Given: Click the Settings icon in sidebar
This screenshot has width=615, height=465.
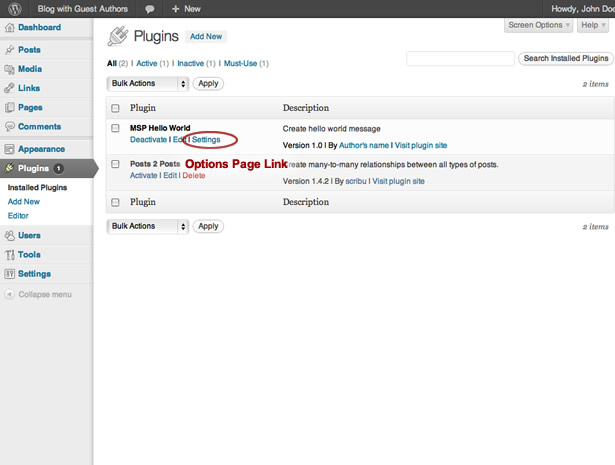Looking at the screenshot, I should click(x=9, y=274).
